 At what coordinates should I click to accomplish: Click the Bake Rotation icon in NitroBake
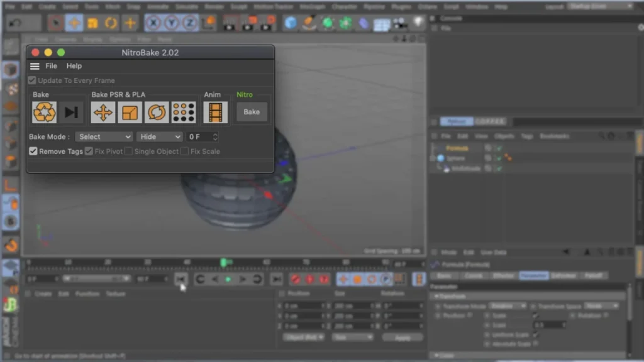[x=157, y=112]
